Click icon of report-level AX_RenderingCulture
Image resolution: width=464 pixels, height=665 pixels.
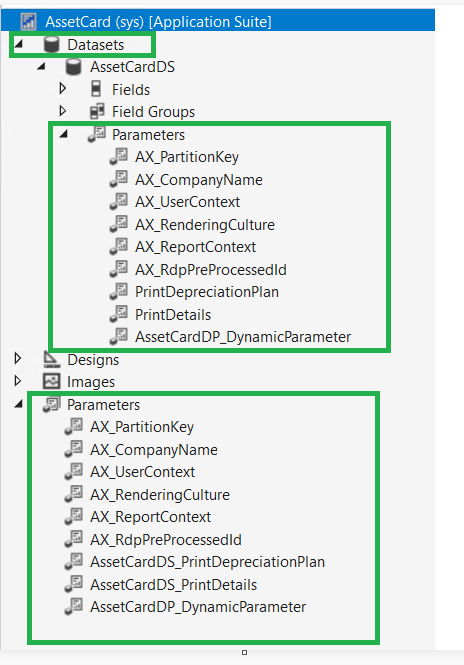(74, 494)
